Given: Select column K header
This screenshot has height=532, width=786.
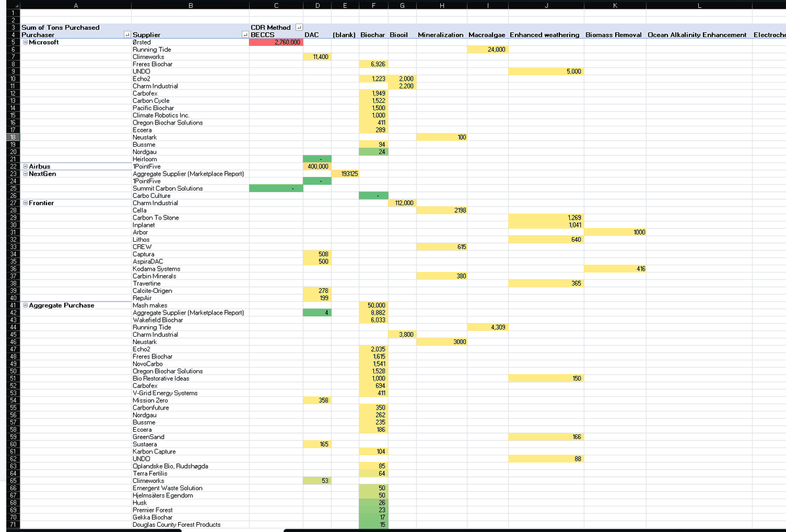Looking at the screenshot, I should click(x=614, y=5).
